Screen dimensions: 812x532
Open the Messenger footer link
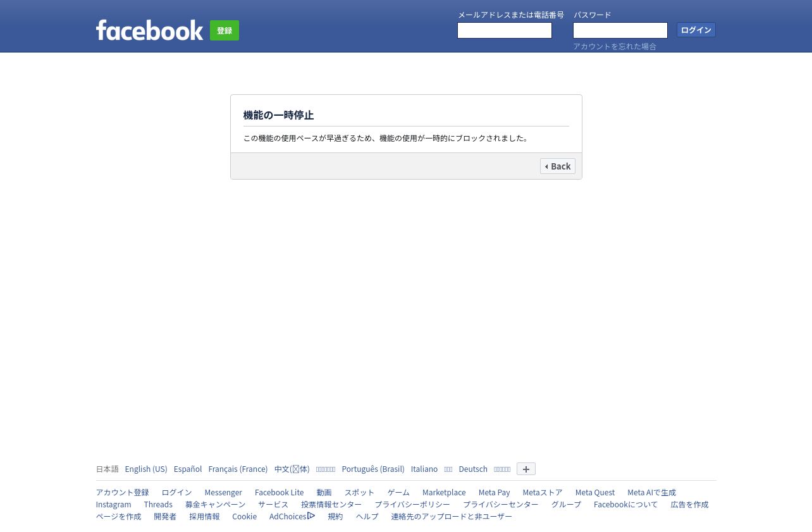(x=223, y=492)
